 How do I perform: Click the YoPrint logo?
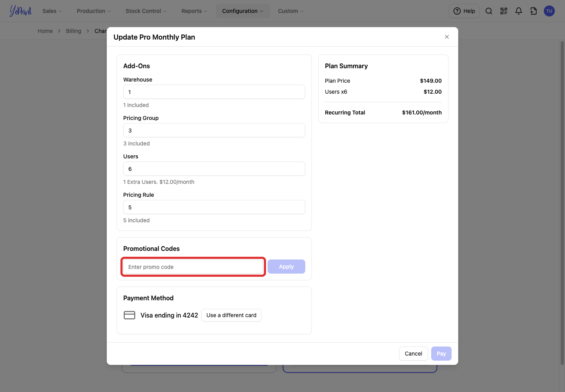21,11
